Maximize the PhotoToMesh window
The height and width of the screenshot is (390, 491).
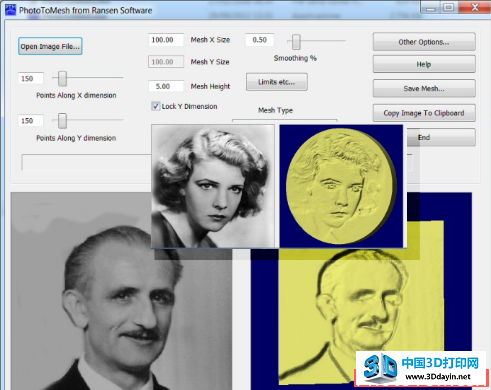click(x=449, y=7)
